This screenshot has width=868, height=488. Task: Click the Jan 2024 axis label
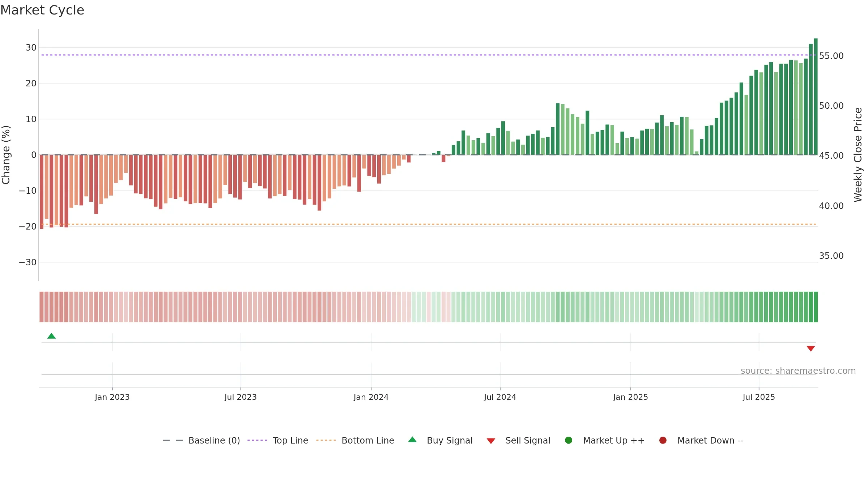coord(371,397)
